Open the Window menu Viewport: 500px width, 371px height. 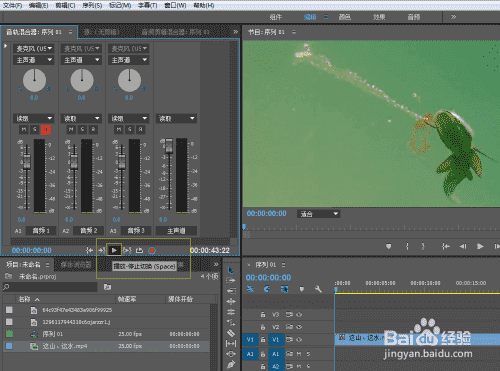pos(175,5)
